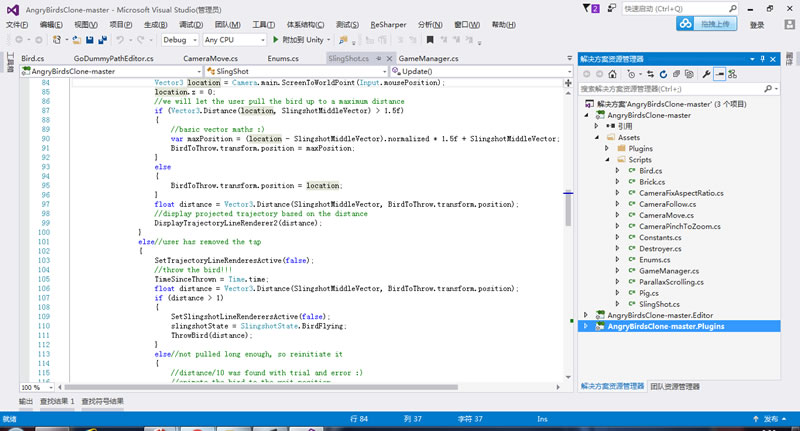Toggle the pin on the SlingShot.cs tab

click(x=379, y=58)
